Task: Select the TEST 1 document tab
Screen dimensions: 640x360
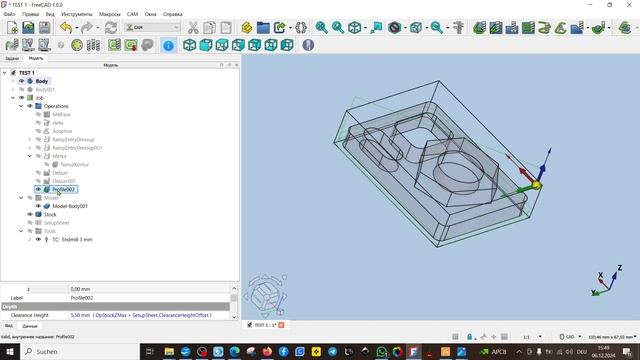Action: (x=265, y=325)
